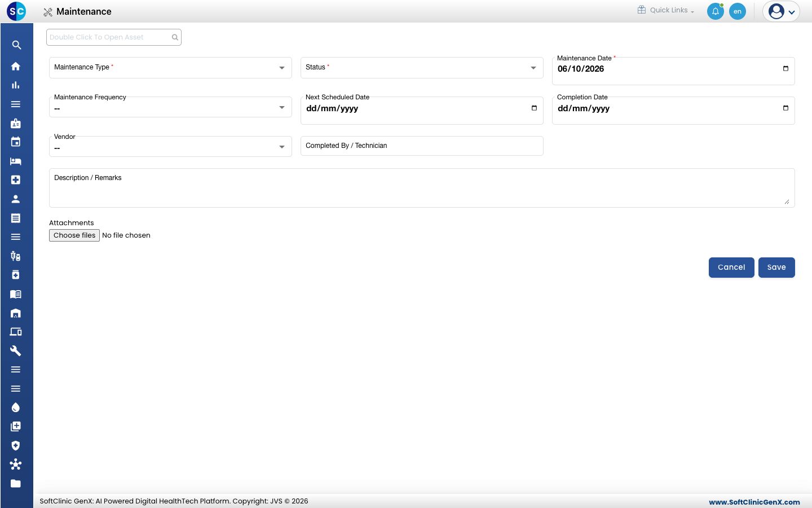Open the Completion Date calendar picker
This screenshot has height=508, width=812.
(785, 108)
